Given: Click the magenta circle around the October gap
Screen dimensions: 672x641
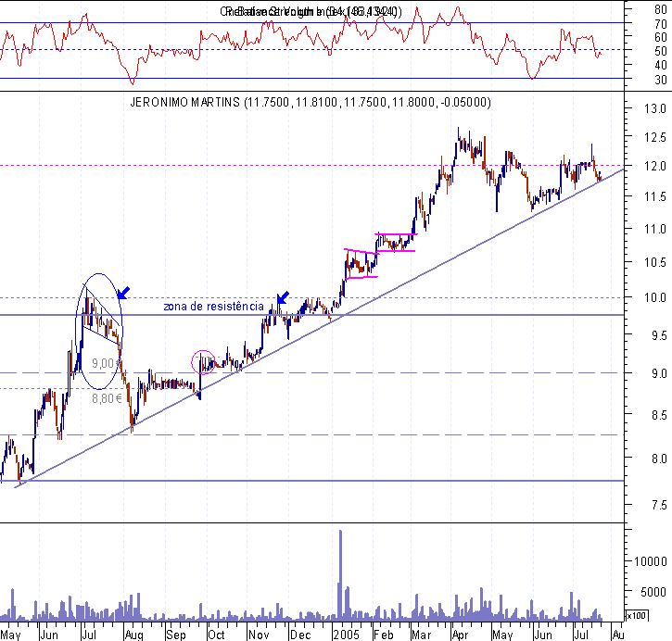Looking at the screenshot, I should coord(203,362).
